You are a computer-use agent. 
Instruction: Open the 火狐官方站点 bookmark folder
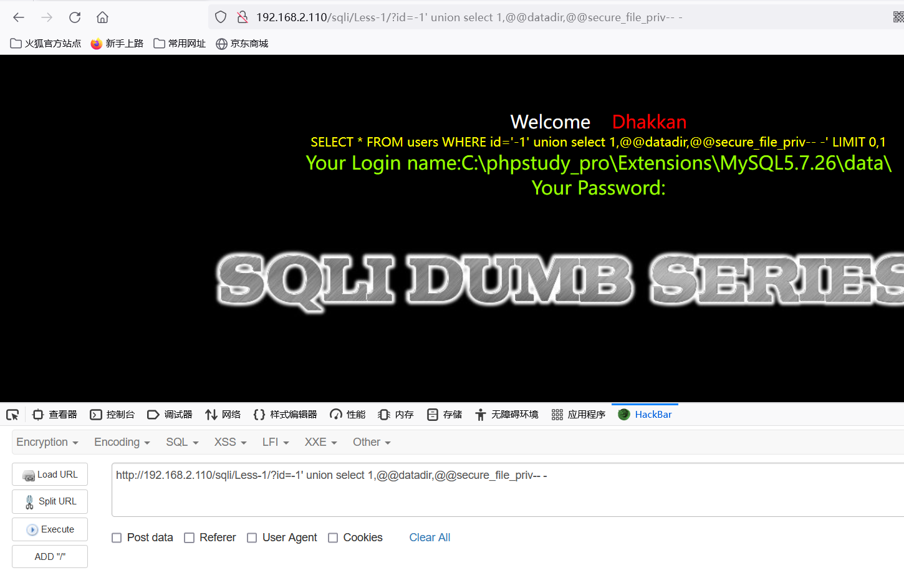(x=46, y=44)
